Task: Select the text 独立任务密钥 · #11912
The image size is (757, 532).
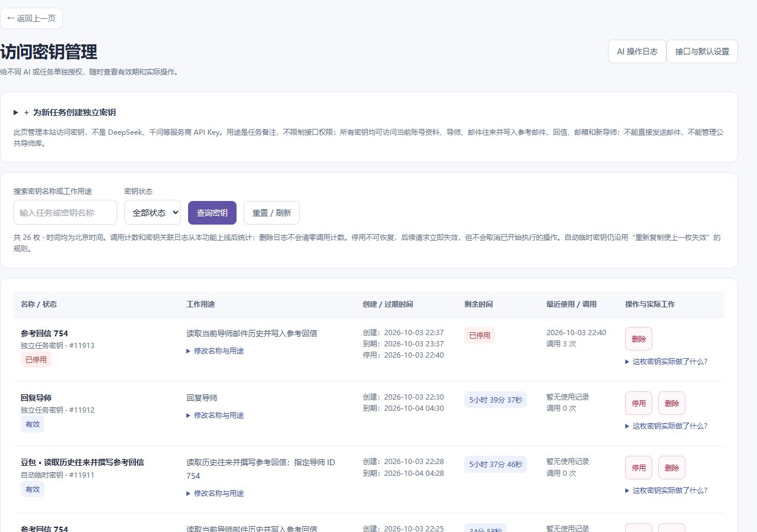Action: point(57,410)
